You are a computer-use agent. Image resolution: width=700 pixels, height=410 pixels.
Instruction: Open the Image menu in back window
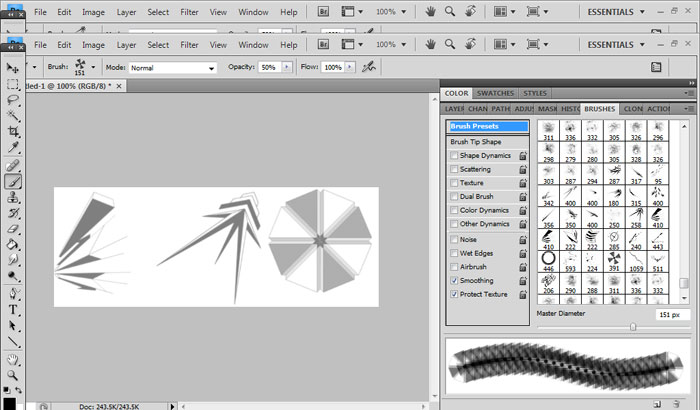pyautogui.click(x=93, y=12)
